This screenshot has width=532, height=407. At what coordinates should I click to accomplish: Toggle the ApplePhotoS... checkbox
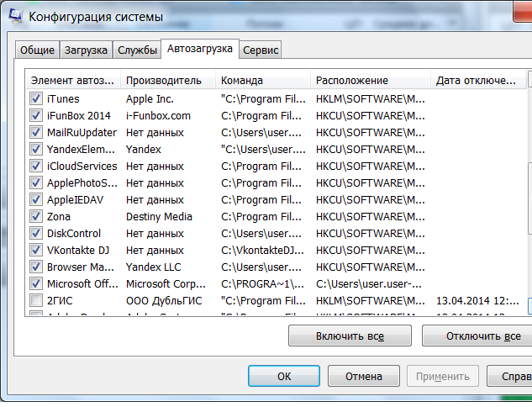tap(36, 182)
